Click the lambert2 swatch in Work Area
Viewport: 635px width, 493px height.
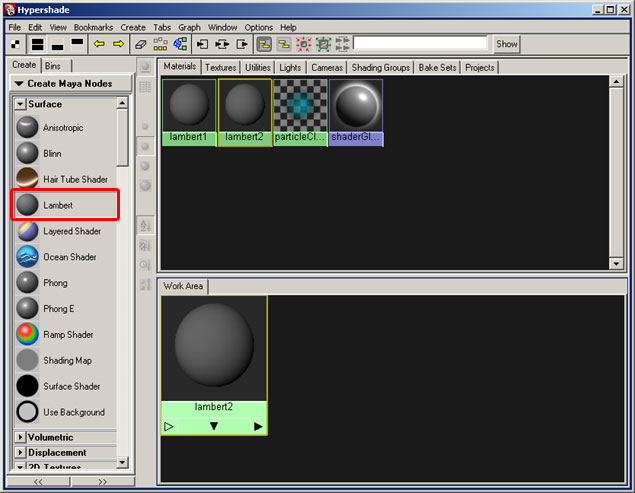pyautogui.click(x=214, y=348)
